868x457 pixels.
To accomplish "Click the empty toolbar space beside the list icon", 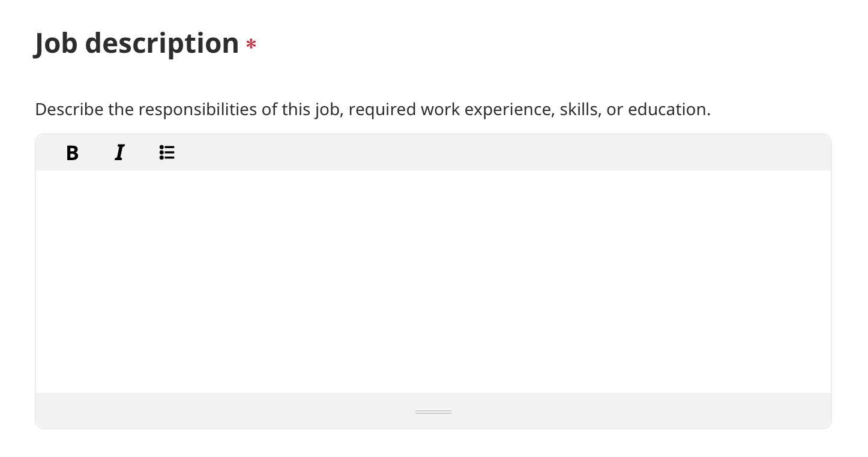I will tap(504, 152).
